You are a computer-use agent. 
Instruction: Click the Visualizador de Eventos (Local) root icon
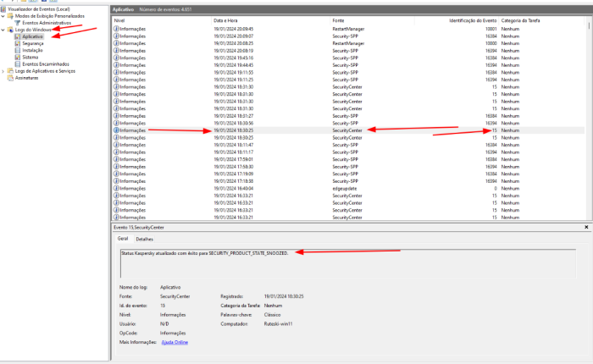pos(3,9)
